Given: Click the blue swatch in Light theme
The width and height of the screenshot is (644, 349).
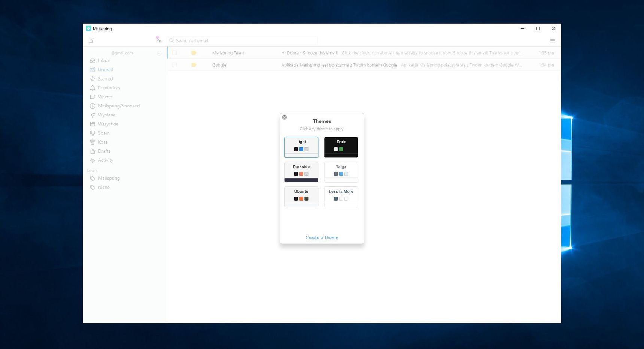Looking at the screenshot, I should [x=301, y=149].
